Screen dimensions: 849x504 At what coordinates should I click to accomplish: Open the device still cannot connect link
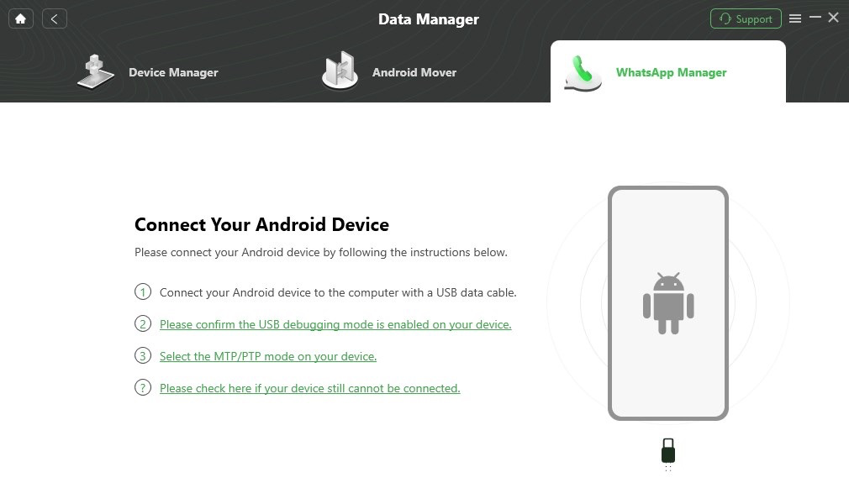[x=309, y=388]
